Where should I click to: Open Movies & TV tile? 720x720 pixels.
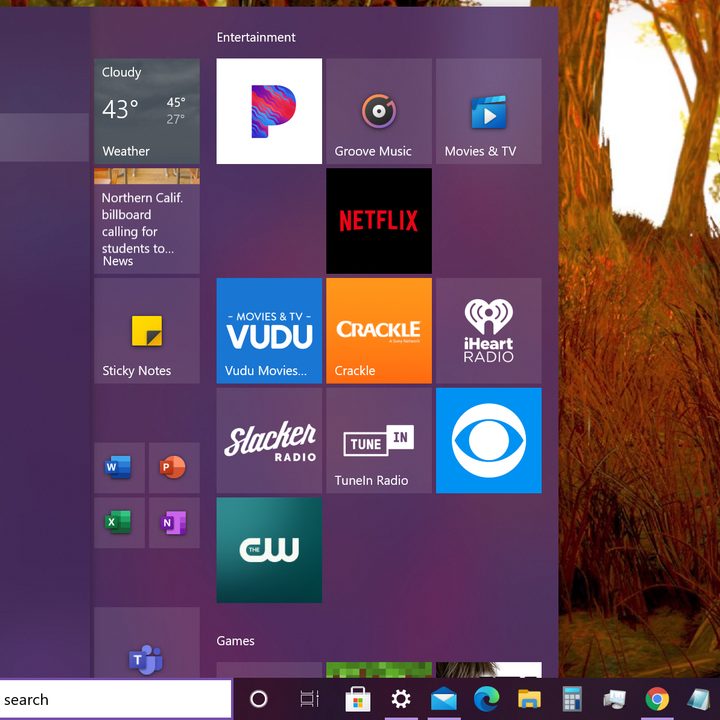pos(489,111)
